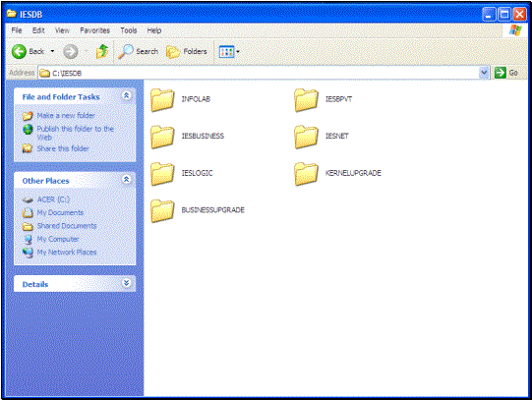Image resolution: width=532 pixels, height=400 pixels.
Task: Click the Other Places header text
Action: tap(45, 181)
